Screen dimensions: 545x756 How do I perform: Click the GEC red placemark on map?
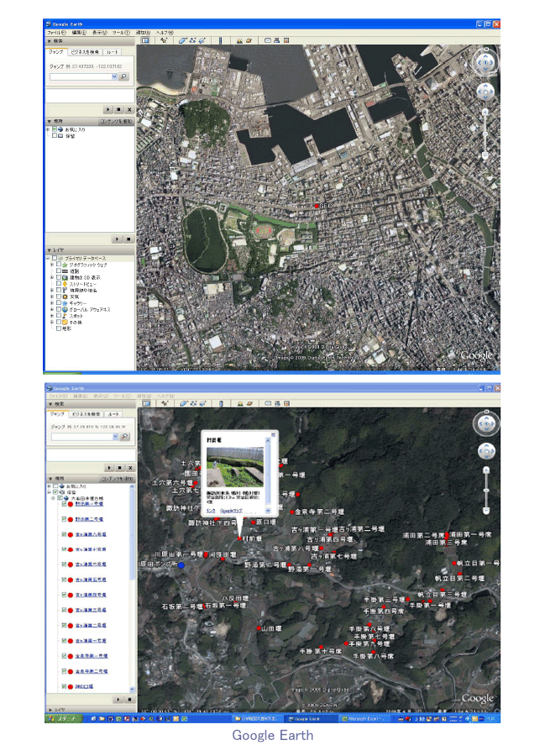(x=317, y=206)
